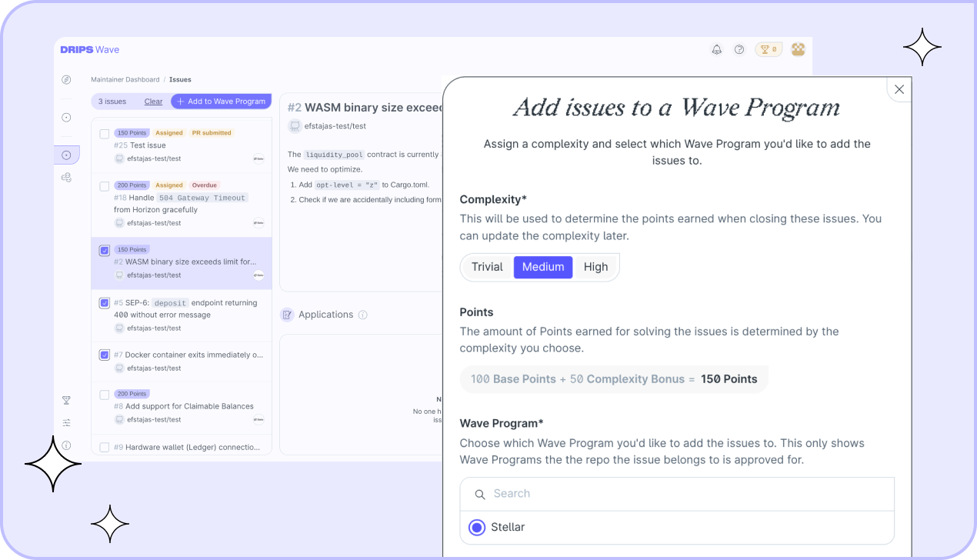This screenshot has width=977, height=560.
Task: Choose Trivial complexity
Action: point(487,267)
